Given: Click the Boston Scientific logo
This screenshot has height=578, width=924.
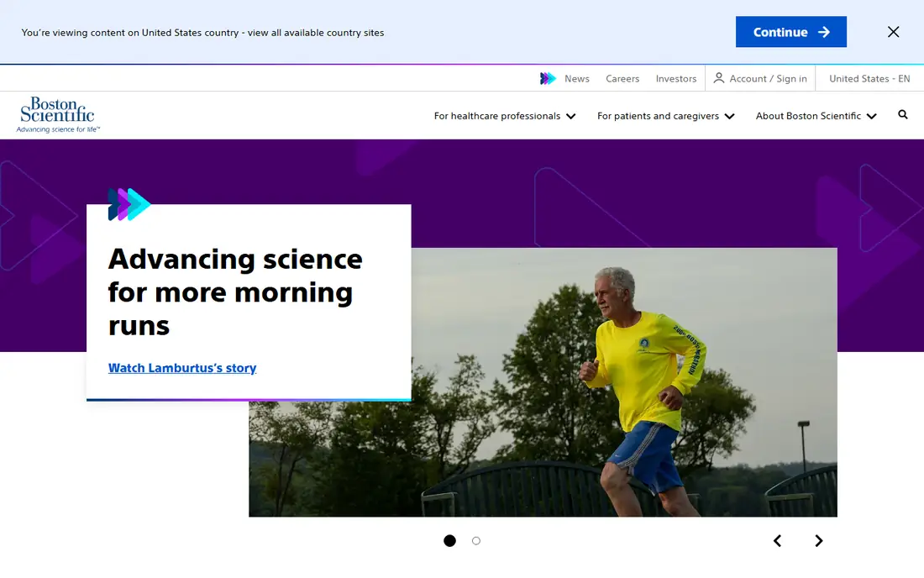Looking at the screenshot, I should click(58, 115).
